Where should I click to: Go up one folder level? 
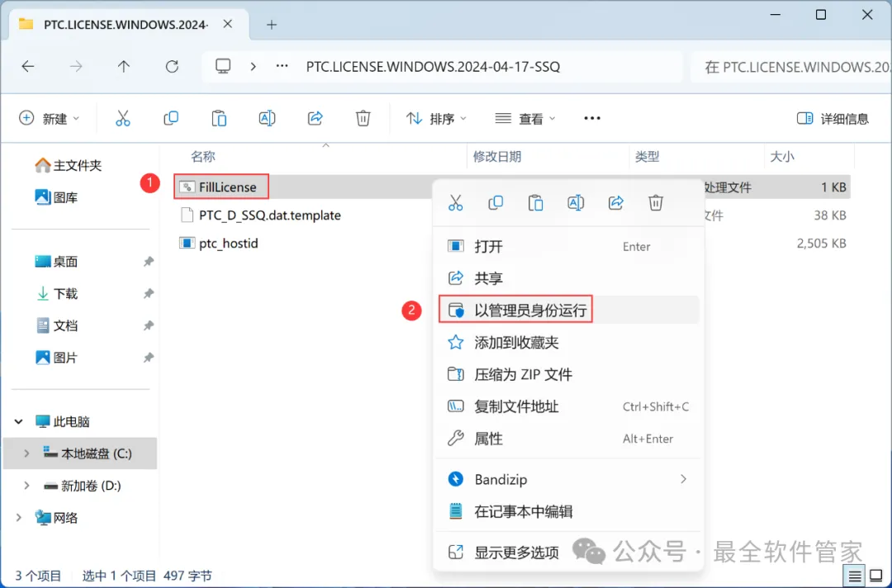[123, 67]
